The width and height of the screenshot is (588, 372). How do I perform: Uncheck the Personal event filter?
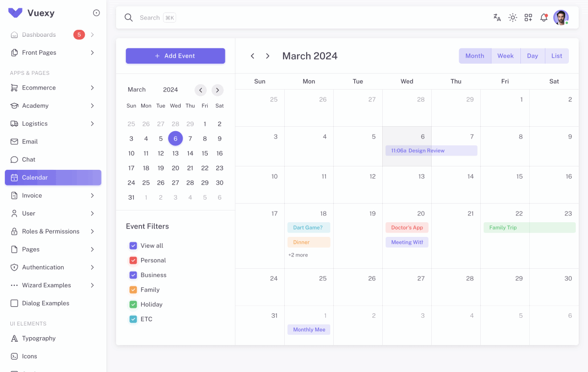coord(133,260)
